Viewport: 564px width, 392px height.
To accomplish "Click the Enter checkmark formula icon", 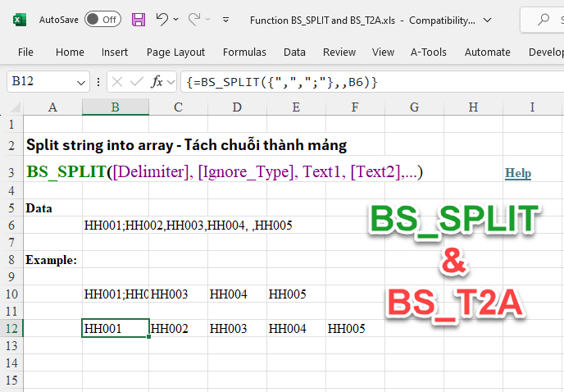I will point(137,82).
